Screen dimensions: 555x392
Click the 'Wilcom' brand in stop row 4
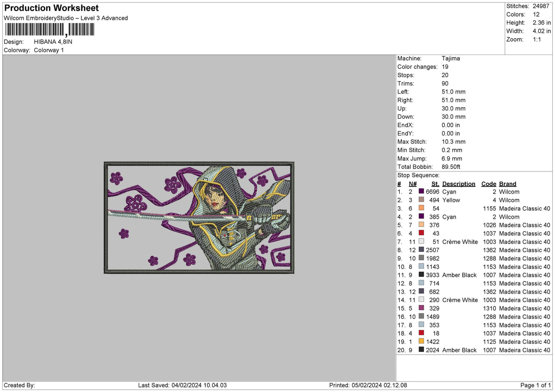tap(509, 217)
